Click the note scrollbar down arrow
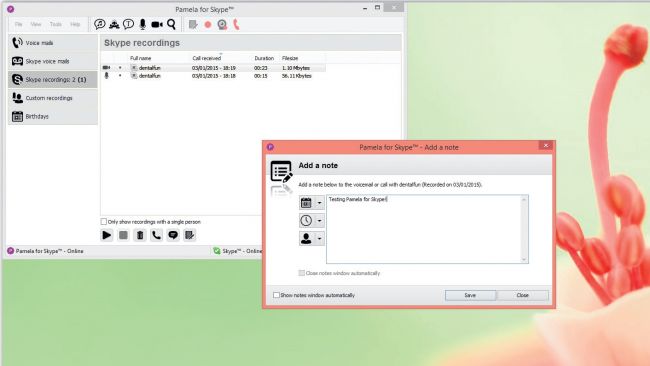 [x=524, y=259]
